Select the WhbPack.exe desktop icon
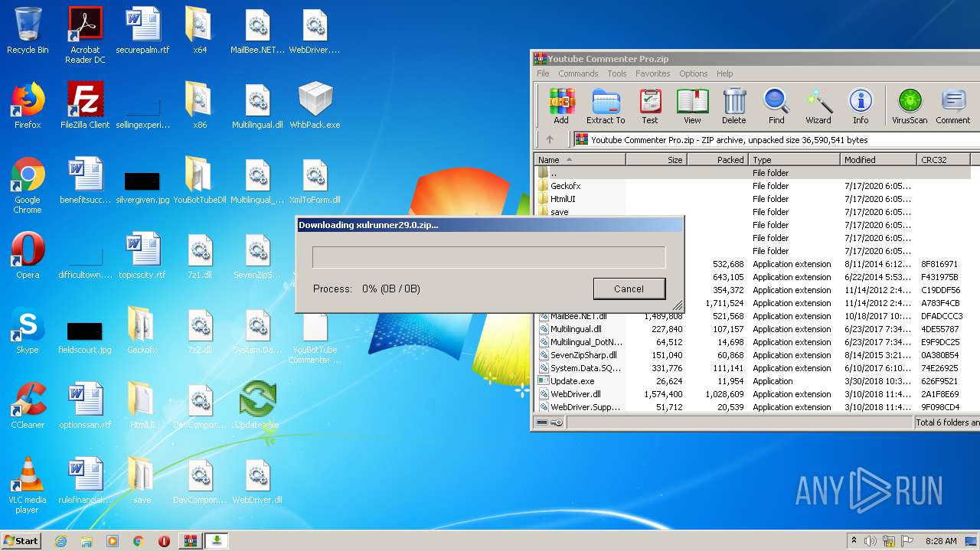Viewport: 980px width, 551px height. [315, 106]
